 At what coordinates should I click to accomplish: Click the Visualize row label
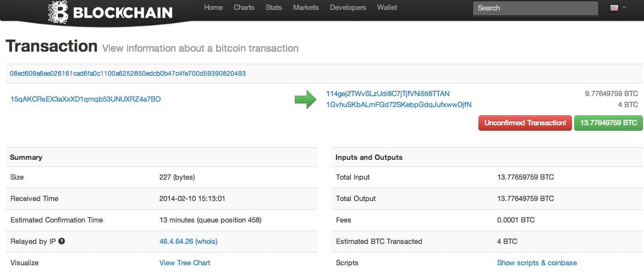[x=25, y=263]
